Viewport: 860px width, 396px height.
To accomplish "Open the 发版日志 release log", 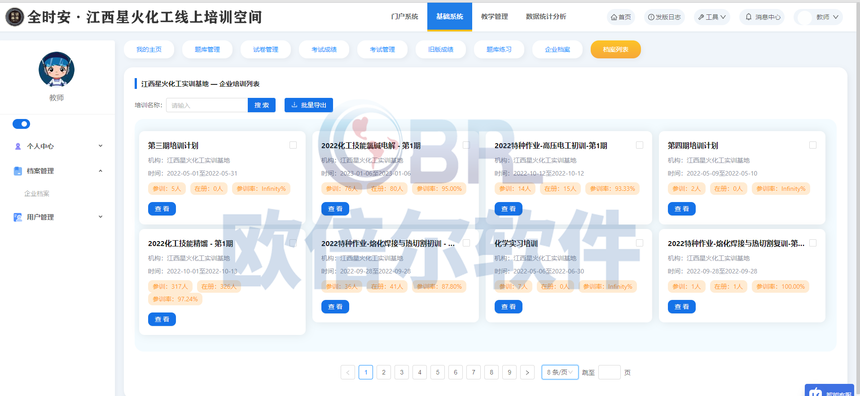I will coord(664,17).
